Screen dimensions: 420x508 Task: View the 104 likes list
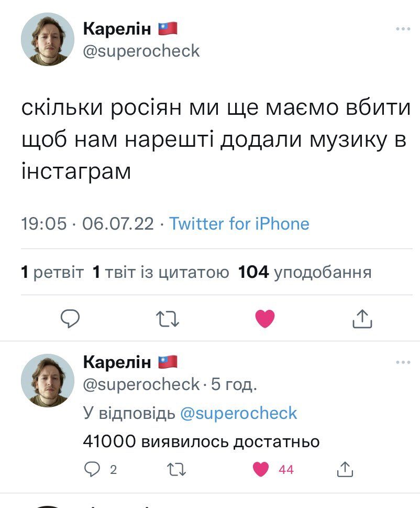pos(305,273)
